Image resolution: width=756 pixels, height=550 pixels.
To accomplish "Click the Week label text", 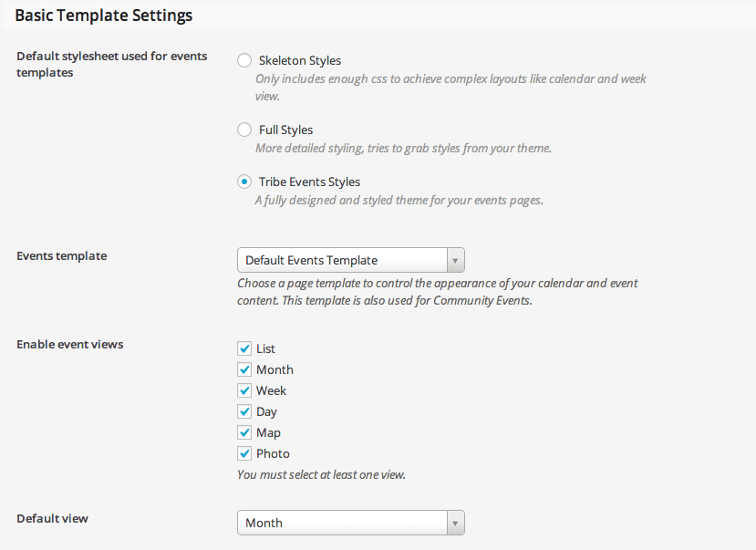I will pyautogui.click(x=272, y=390).
